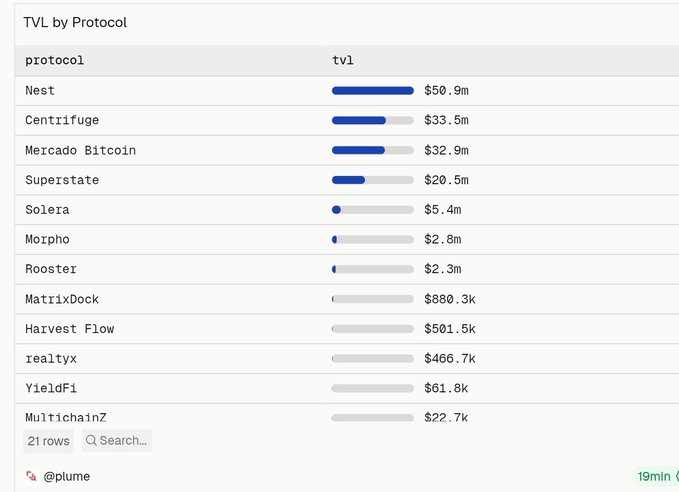Click the $61.8k TVL value
This screenshot has width=679, height=492.
click(x=446, y=388)
